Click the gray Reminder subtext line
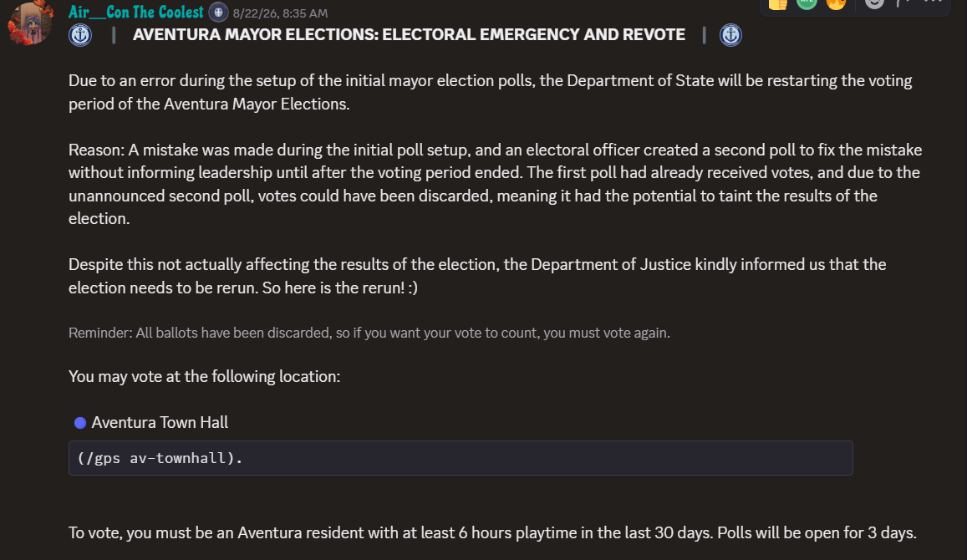 (x=369, y=333)
